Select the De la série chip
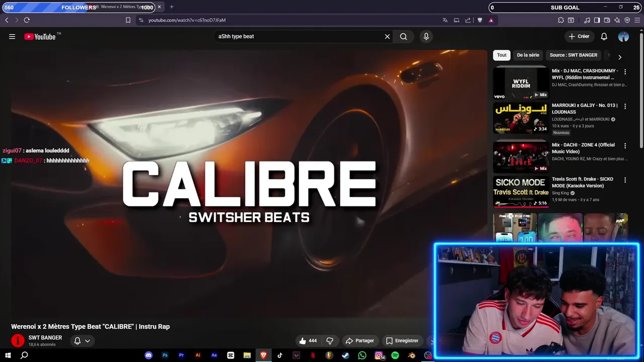 pyautogui.click(x=528, y=55)
